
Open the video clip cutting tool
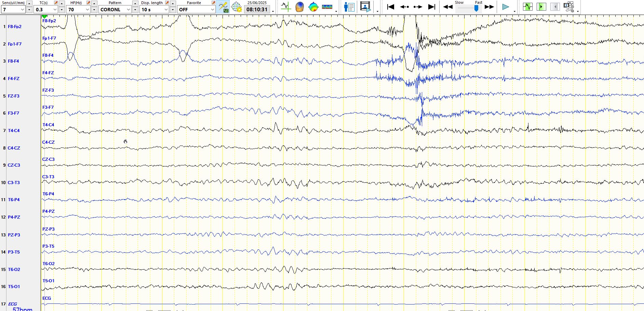[x=569, y=7]
